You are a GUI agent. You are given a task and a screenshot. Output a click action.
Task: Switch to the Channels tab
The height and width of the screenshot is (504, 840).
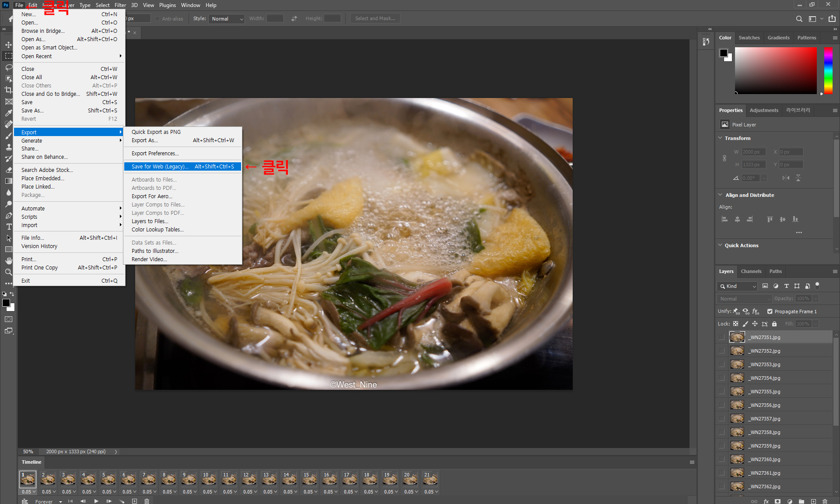[x=751, y=271]
